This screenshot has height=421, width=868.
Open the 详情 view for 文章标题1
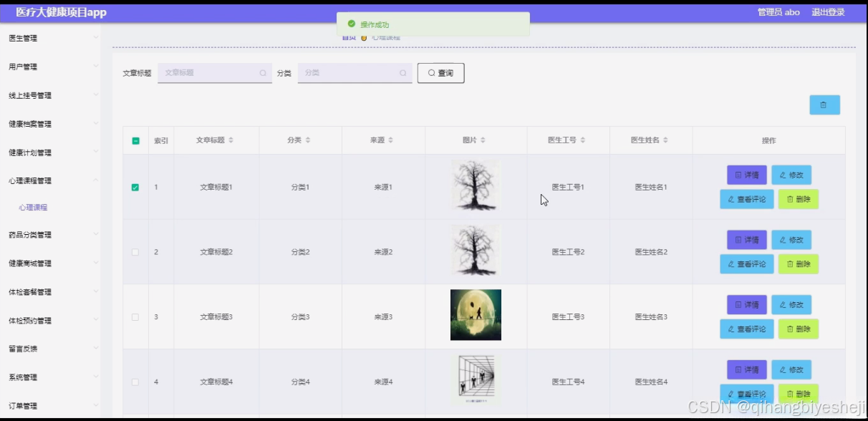pos(746,175)
